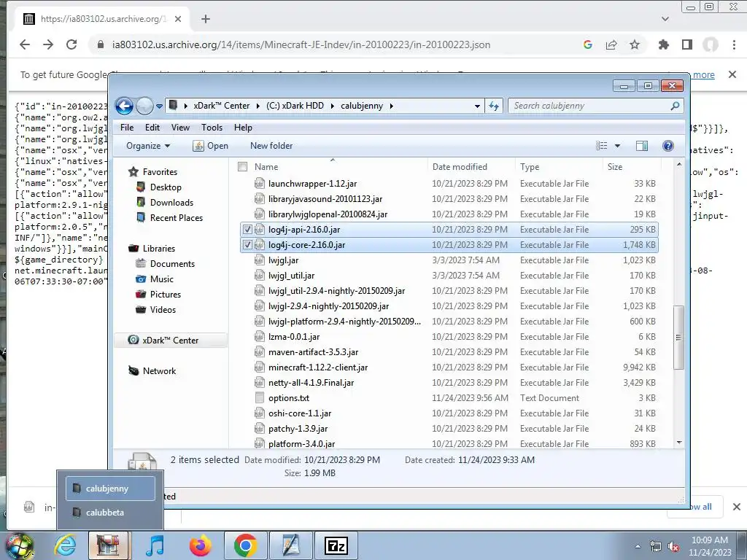
Task: Open the Help menu
Action: tap(243, 128)
